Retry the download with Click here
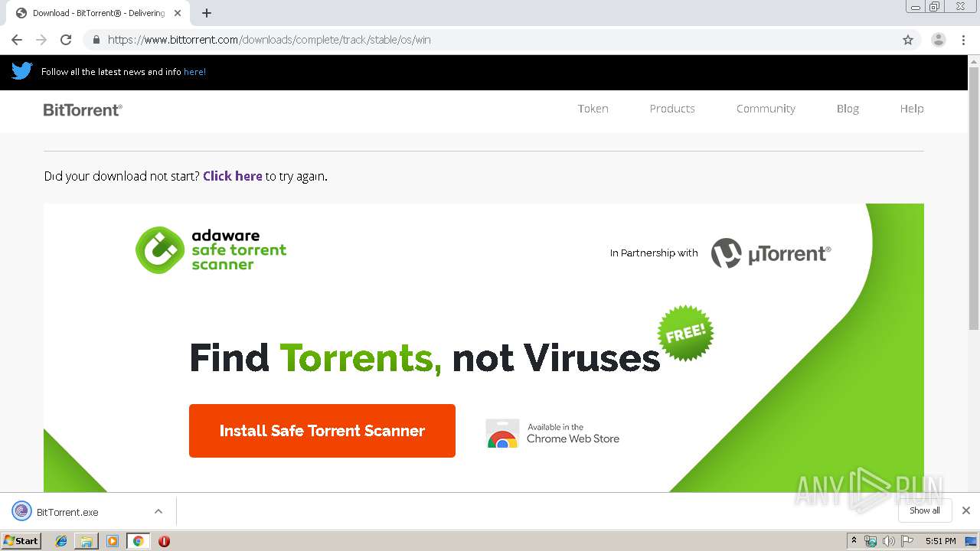Viewport: 980px width, 551px height. pos(233,176)
